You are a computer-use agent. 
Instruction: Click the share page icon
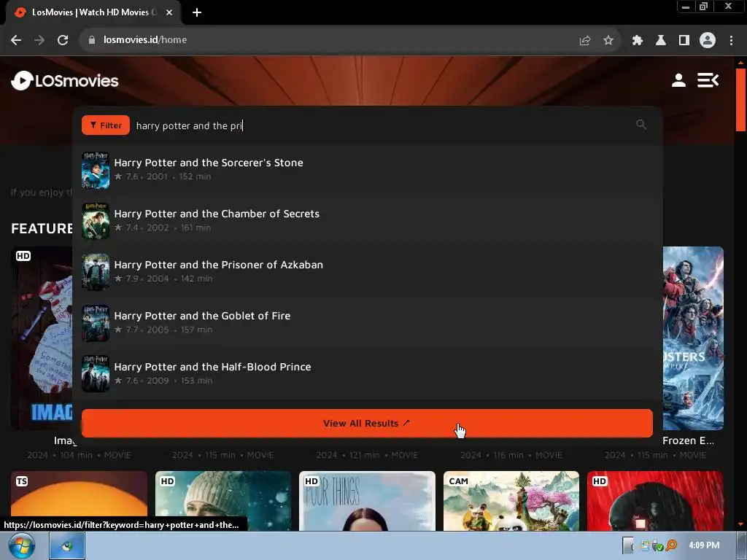pos(585,41)
